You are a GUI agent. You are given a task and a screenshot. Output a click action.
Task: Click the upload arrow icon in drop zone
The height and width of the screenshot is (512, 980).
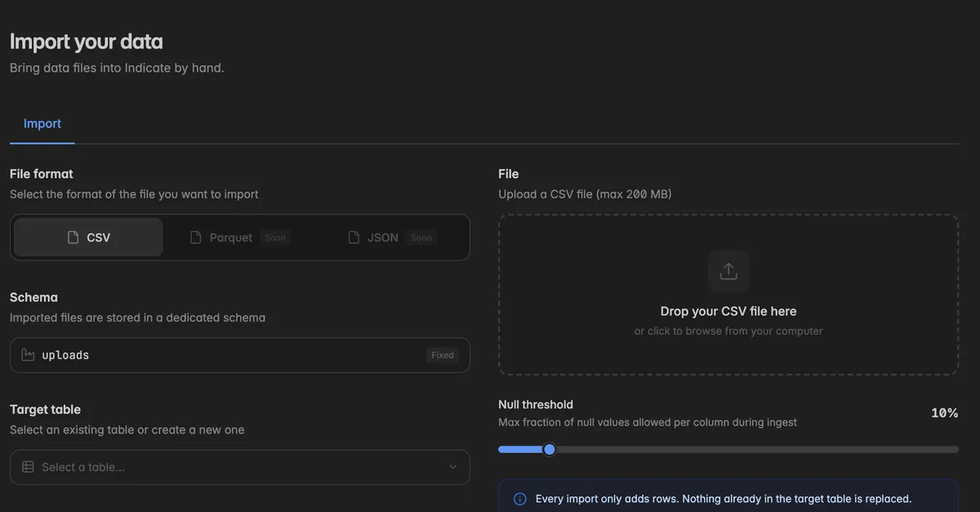(x=728, y=271)
